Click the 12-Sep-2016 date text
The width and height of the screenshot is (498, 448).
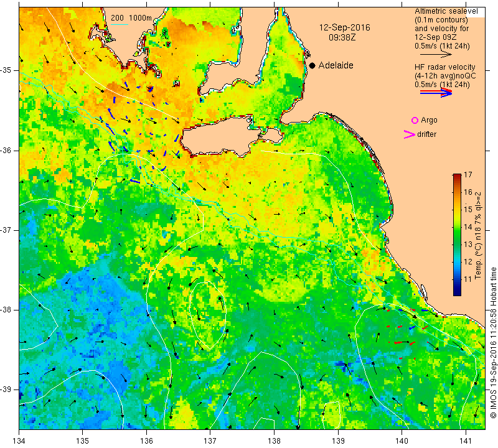pos(345,27)
